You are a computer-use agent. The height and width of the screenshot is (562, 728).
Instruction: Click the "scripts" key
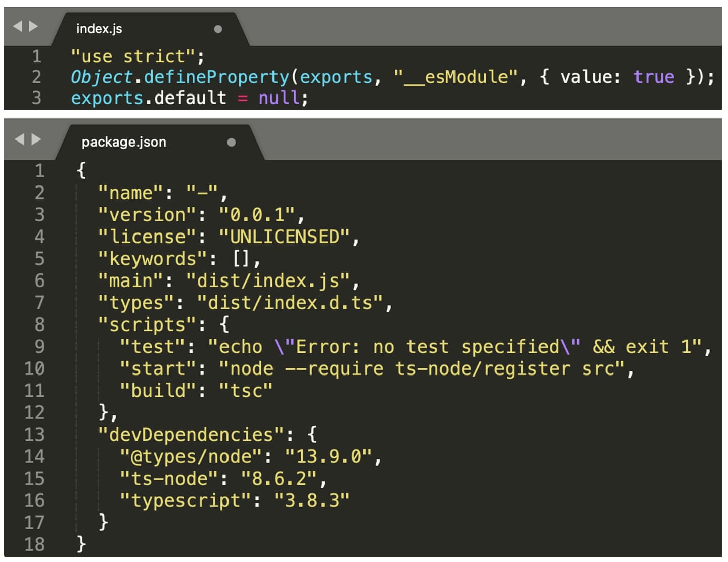147,325
